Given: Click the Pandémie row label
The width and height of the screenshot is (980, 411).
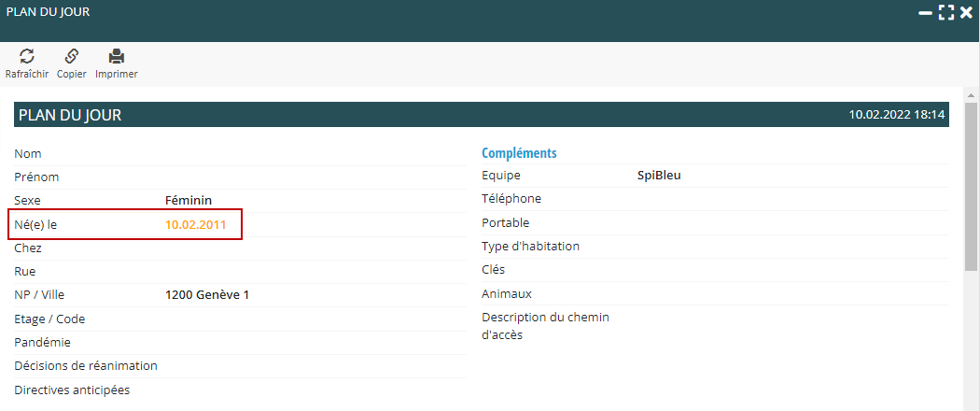Looking at the screenshot, I should tap(42, 342).
